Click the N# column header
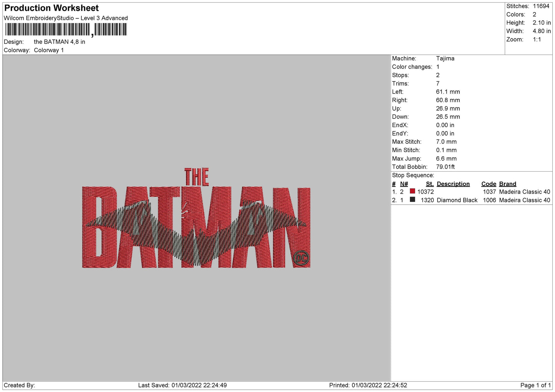Screen dimensions: 555x392 click(404, 184)
